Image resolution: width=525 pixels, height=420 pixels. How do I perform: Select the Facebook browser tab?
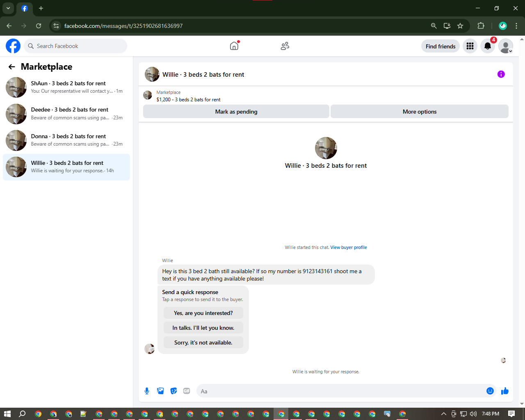point(25,9)
